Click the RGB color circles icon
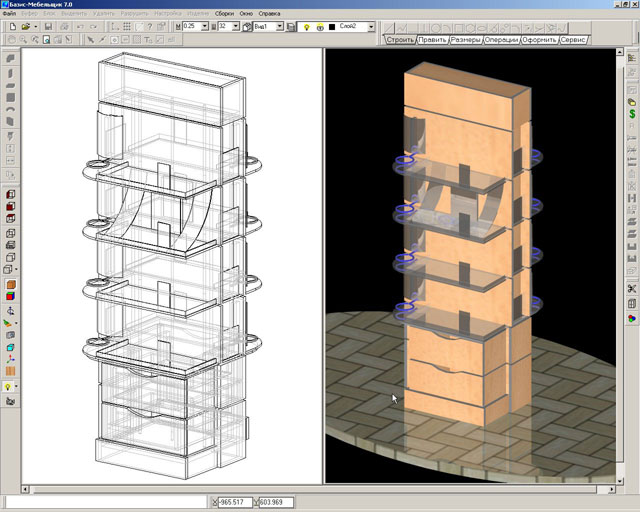 [632, 318]
